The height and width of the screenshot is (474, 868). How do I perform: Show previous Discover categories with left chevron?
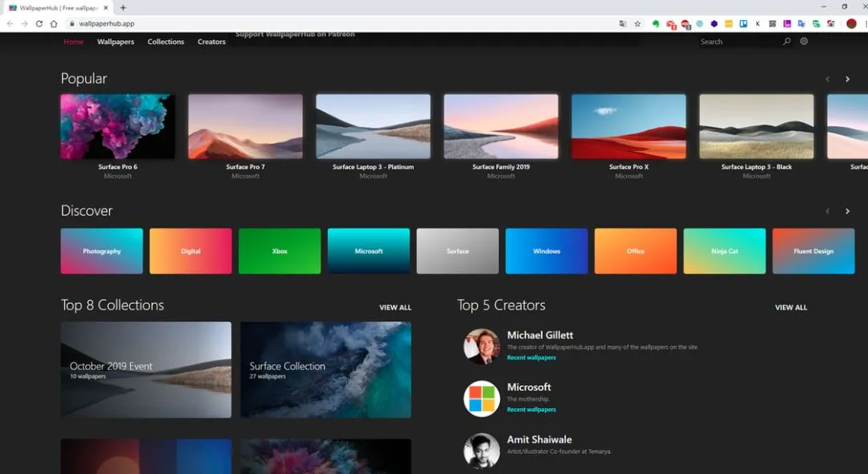point(828,211)
